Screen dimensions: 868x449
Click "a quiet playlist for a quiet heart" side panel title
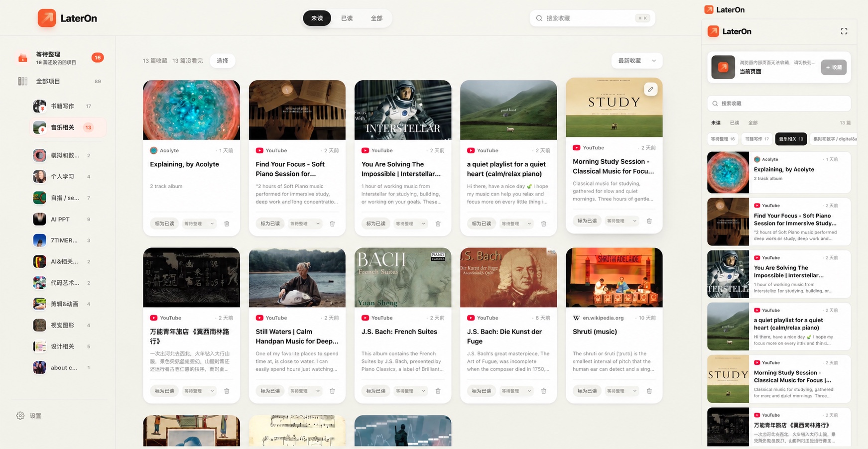(788, 324)
